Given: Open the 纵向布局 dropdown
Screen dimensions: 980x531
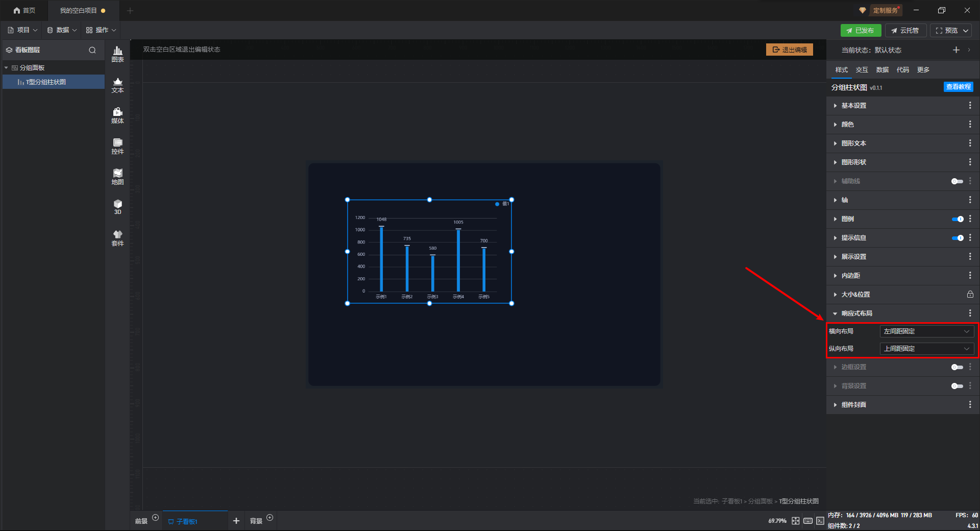Looking at the screenshot, I should pos(926,349).
